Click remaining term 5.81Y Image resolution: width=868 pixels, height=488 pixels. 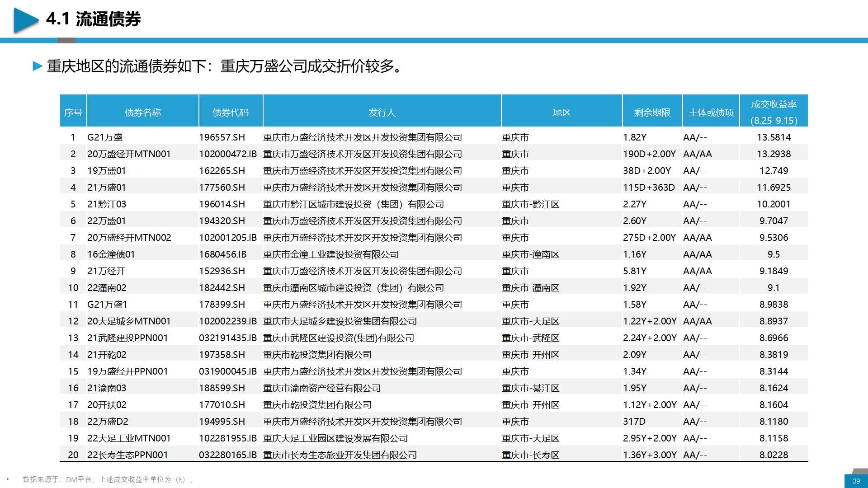[x=635, y=271]
